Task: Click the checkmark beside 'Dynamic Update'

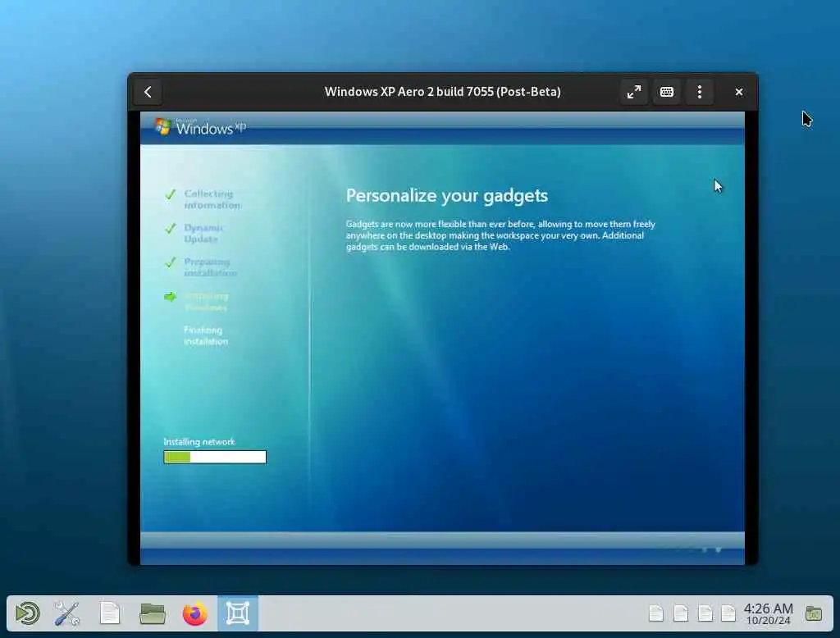Action: pos(171,228)
